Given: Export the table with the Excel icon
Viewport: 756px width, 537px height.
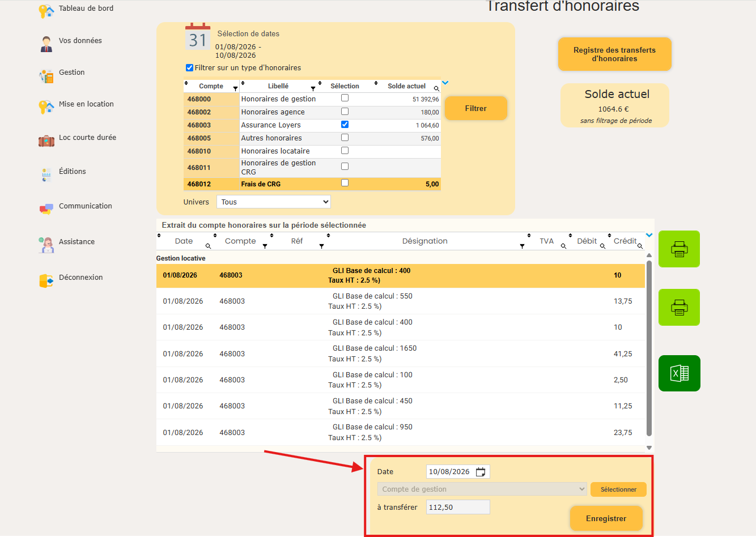Looking at the screenshot, I should tap(679, 373).
